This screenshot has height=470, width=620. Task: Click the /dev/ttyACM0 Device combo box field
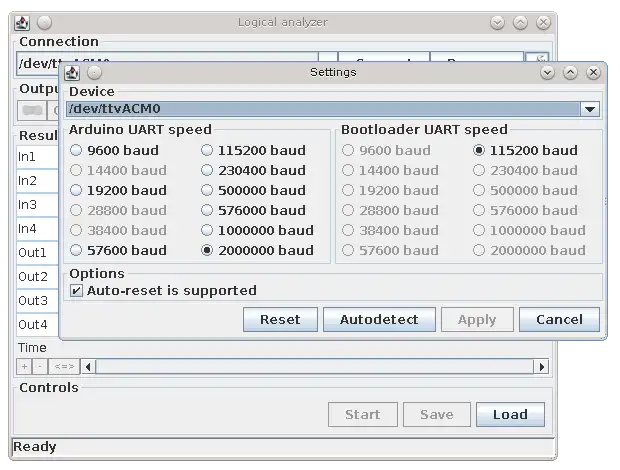(x=323, y=109)
